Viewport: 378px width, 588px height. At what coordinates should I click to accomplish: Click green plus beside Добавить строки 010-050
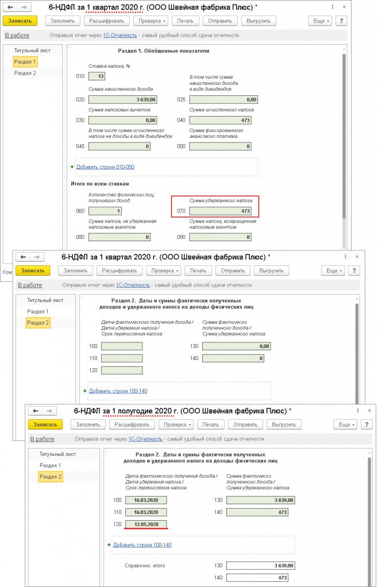coord(72,167)
